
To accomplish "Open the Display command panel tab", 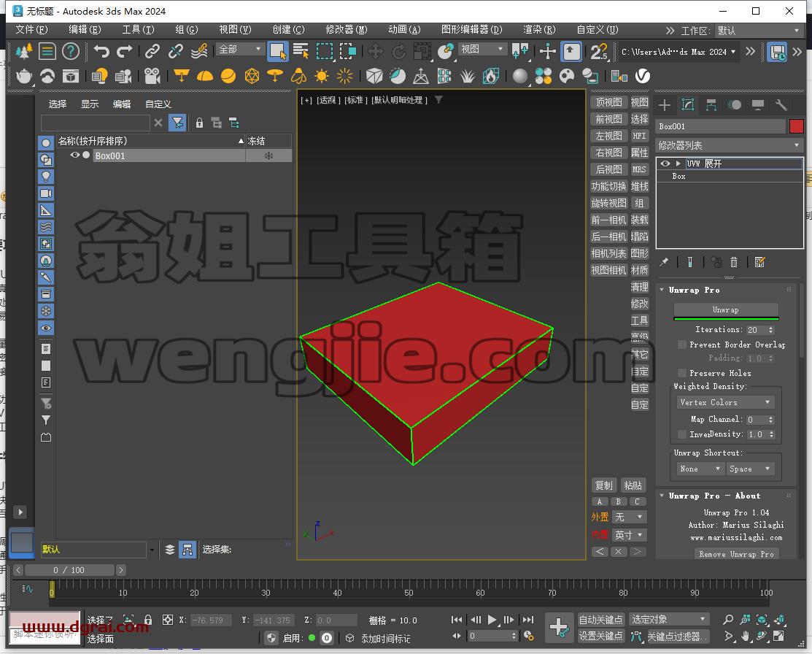I will pyautogui.click(x=757, y=105).
